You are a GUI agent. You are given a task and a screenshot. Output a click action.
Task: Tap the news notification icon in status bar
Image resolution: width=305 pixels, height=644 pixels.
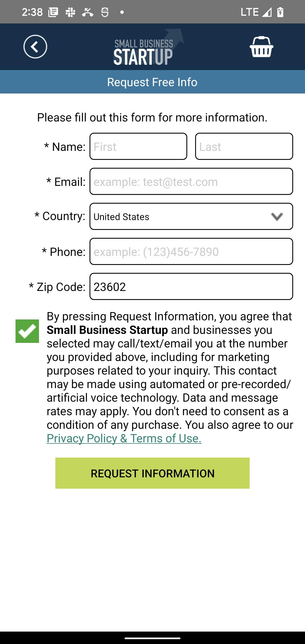tap(53, 12)
